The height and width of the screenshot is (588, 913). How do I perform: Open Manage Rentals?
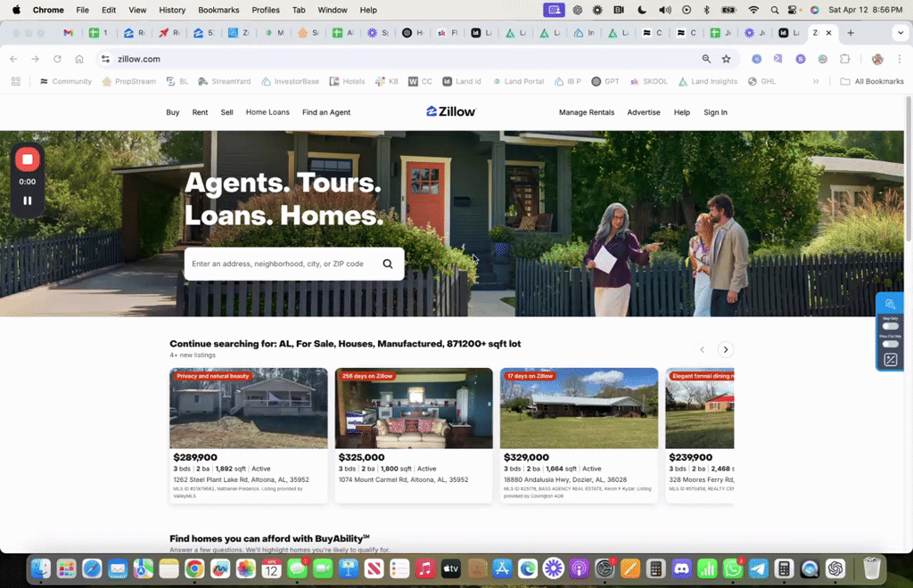tap(588, 112)
